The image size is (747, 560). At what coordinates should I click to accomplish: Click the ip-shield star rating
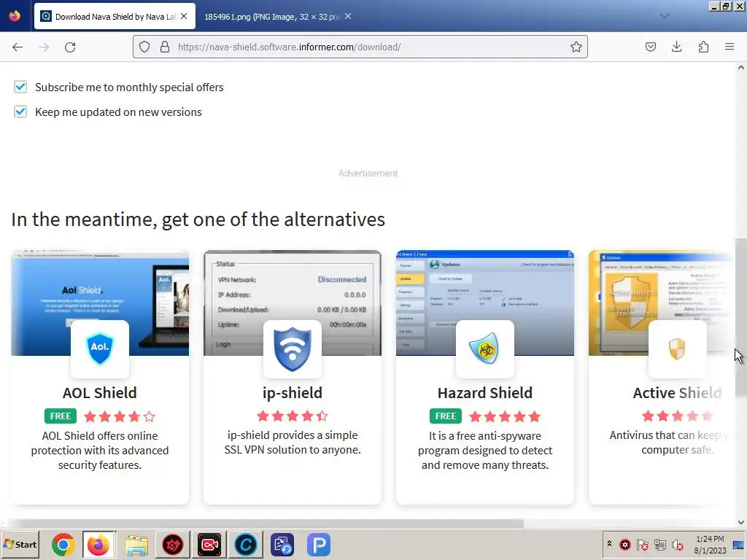pos(293,416)
